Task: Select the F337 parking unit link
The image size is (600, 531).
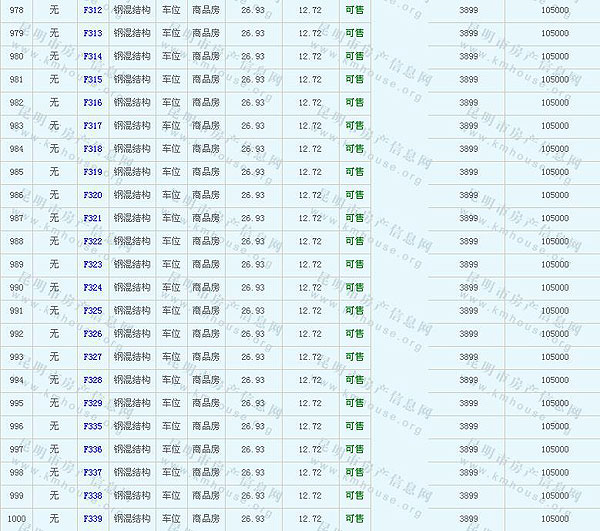Action: pyautogui.click(x=93, y=473)
